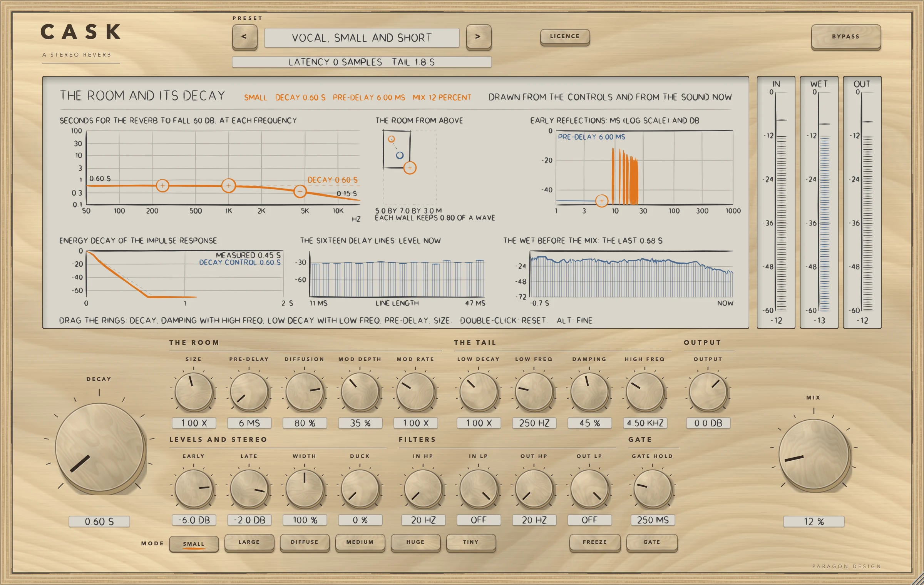Click the 5K damping ring on frequency graph

300,191
